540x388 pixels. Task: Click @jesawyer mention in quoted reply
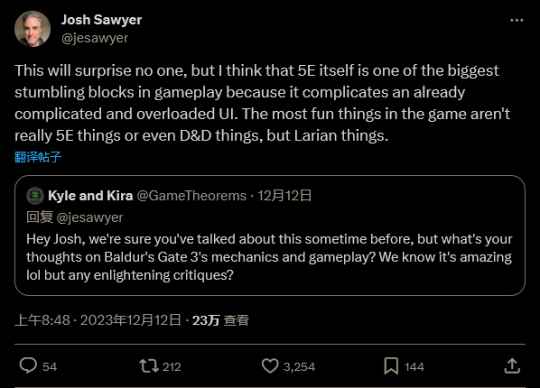pos(90,218)
